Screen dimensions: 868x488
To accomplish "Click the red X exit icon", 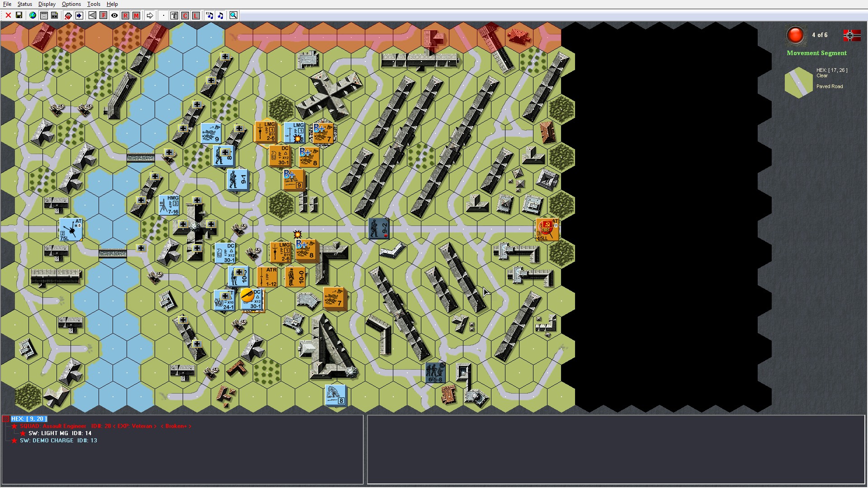I will [x=8, y=15].
